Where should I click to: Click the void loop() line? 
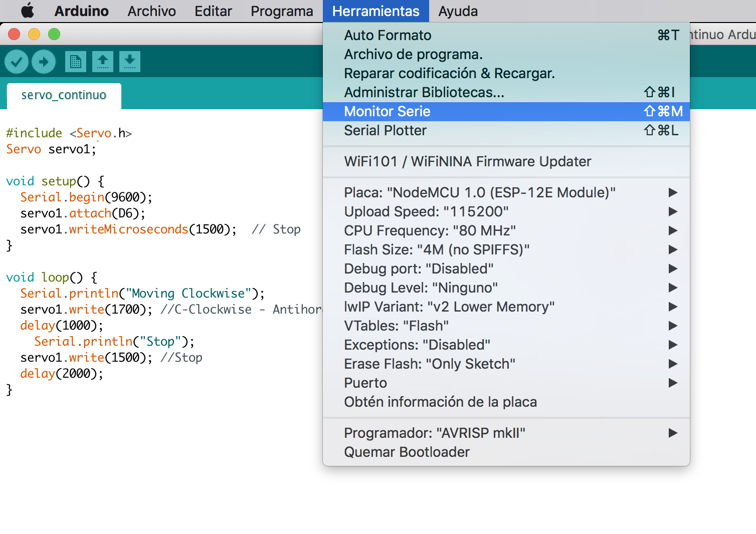click(x=52, y=278)
